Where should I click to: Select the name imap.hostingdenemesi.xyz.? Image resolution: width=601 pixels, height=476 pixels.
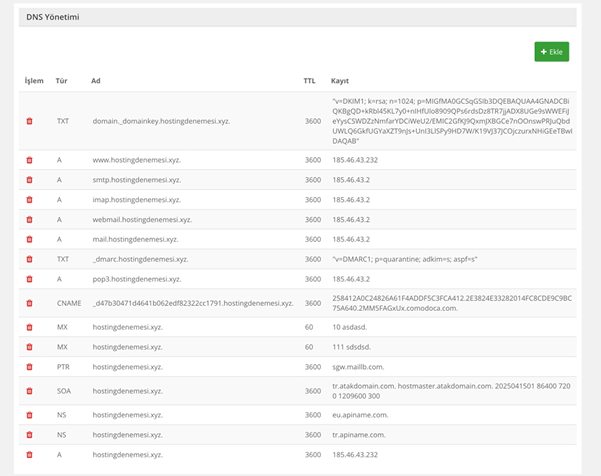[136, 200]
